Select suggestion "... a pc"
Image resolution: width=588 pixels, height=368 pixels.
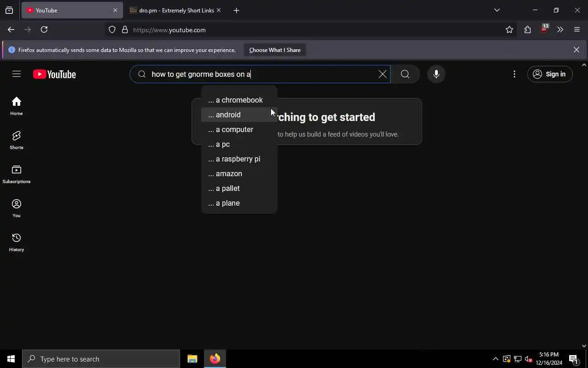(239, 144)
